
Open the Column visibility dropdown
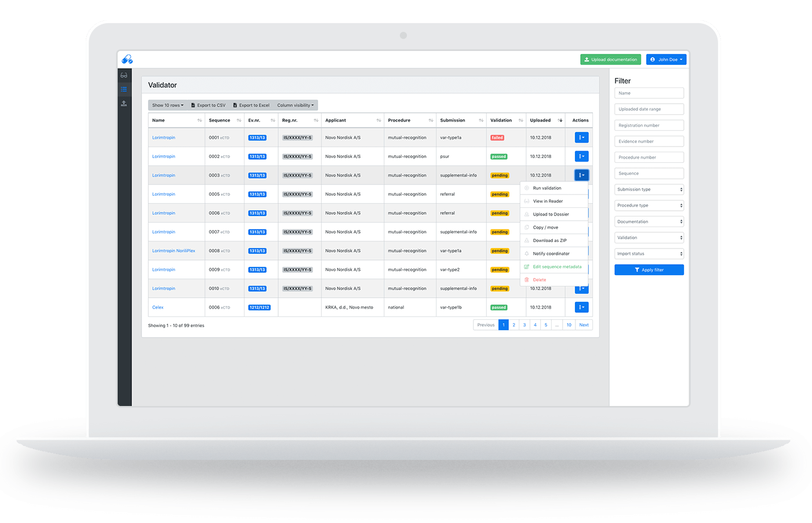point(296,105)
